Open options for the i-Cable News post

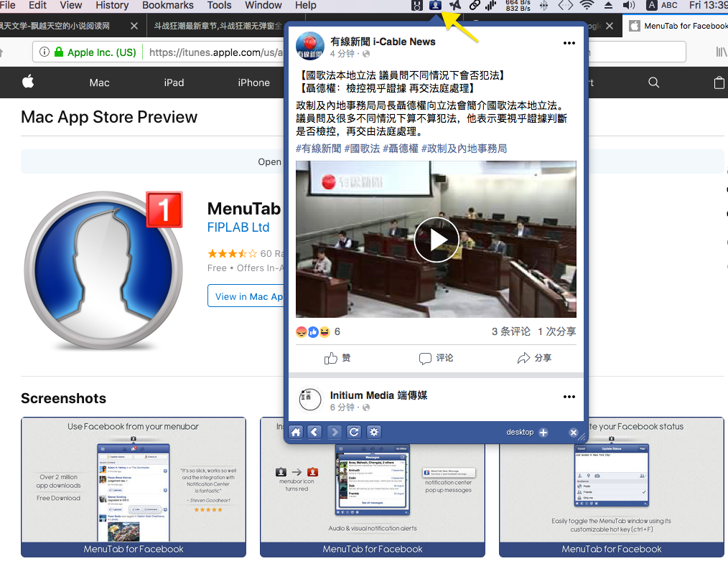tap(569, 43)
